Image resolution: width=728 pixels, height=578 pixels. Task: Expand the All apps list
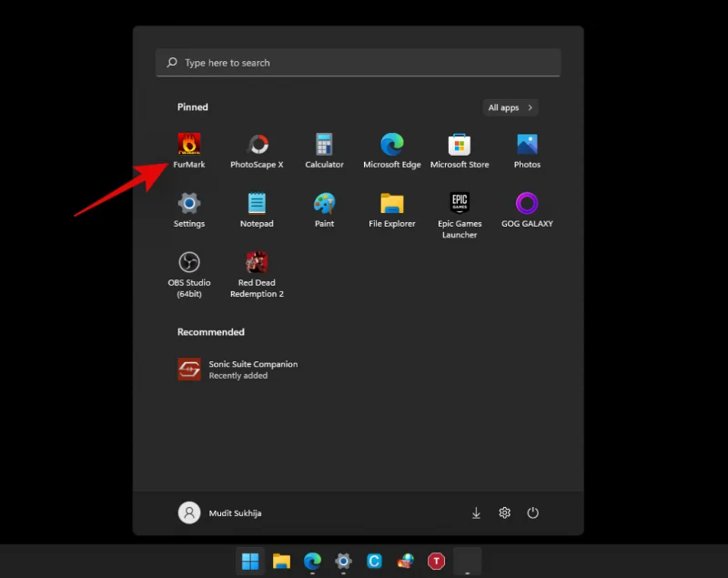tap(511, 106)
